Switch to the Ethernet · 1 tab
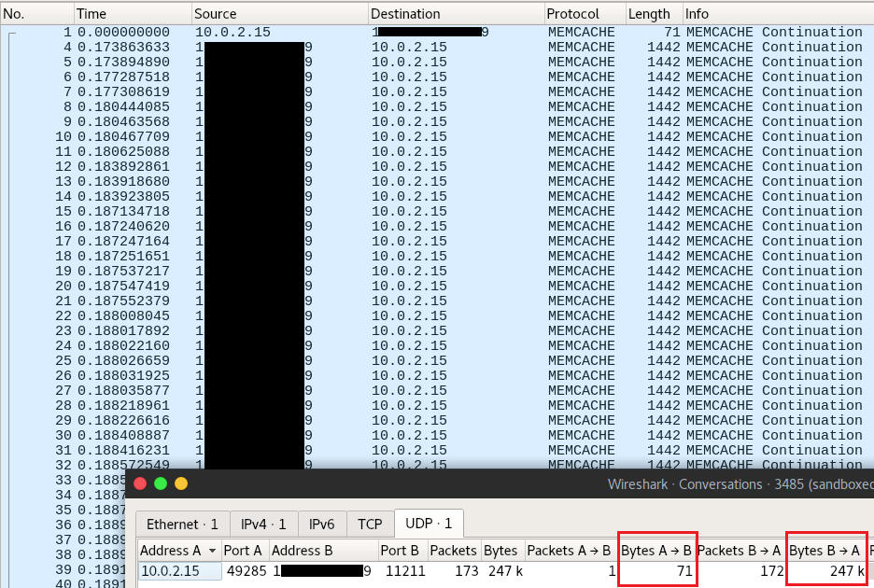874x588 pixels. 182,524
